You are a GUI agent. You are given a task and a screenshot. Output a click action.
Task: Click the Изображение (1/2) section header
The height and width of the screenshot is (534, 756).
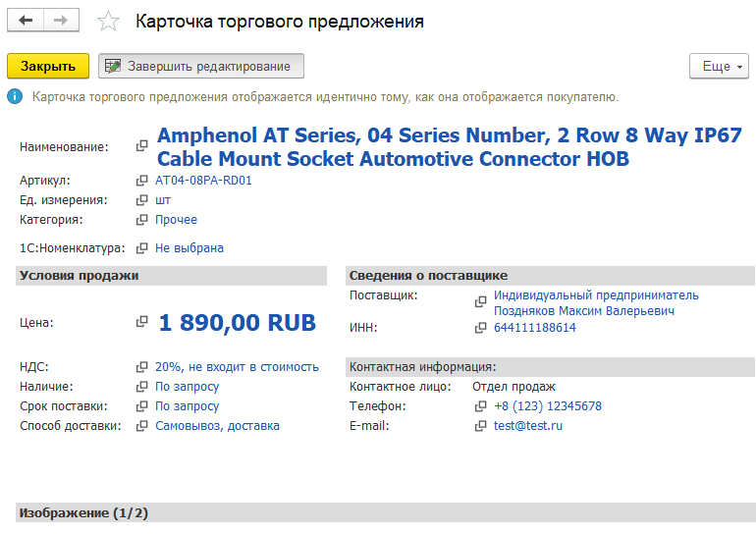pos(84,513)
